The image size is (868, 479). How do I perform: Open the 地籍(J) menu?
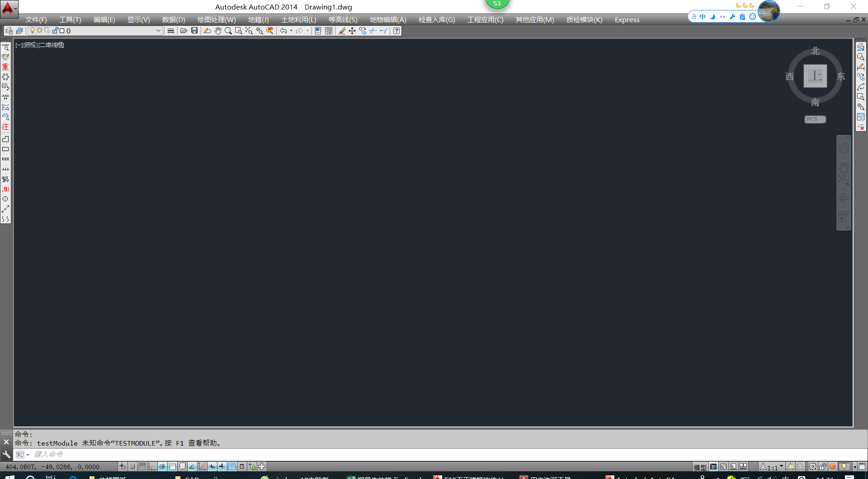(258, 20)
